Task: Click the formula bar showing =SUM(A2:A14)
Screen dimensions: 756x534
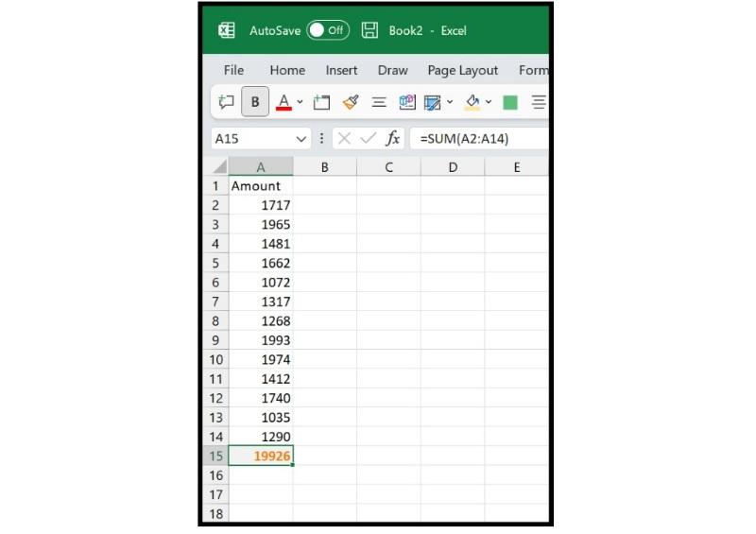Action: [479, 139]
